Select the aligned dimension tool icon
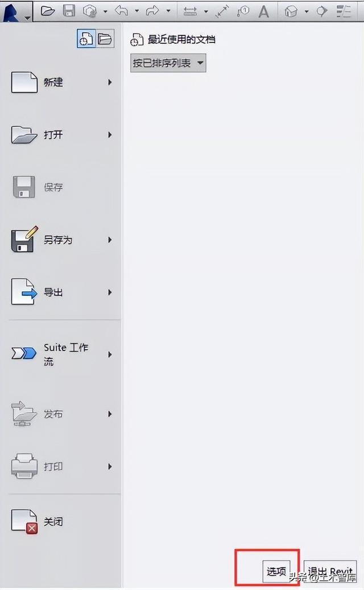 click(222, 11)
